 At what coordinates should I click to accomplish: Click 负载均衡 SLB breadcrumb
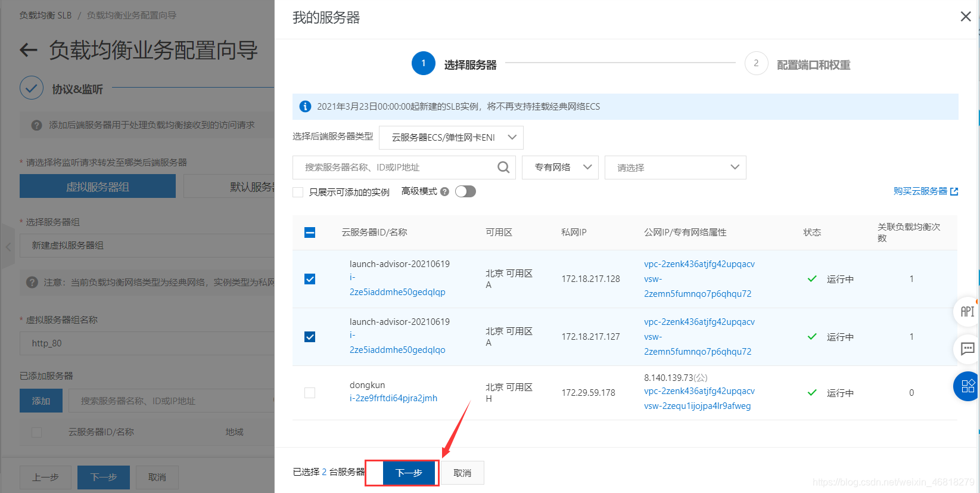tap(45, 15)
